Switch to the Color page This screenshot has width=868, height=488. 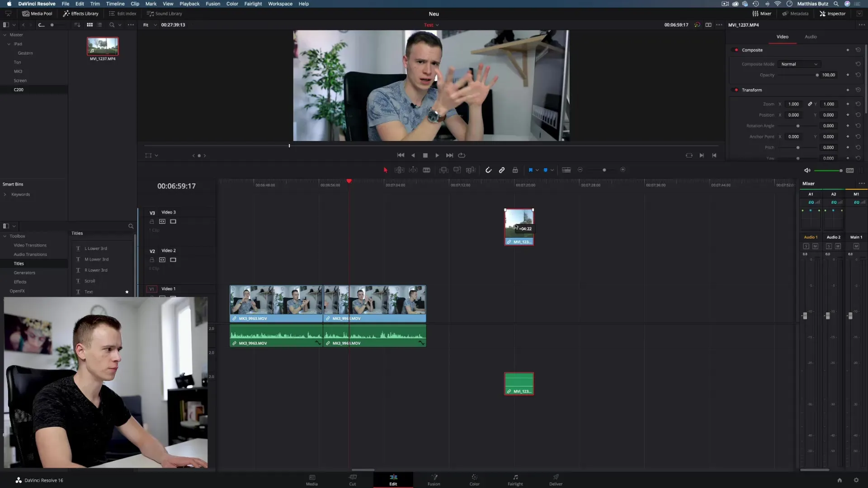pyautogui.click(x=474, y=480)
